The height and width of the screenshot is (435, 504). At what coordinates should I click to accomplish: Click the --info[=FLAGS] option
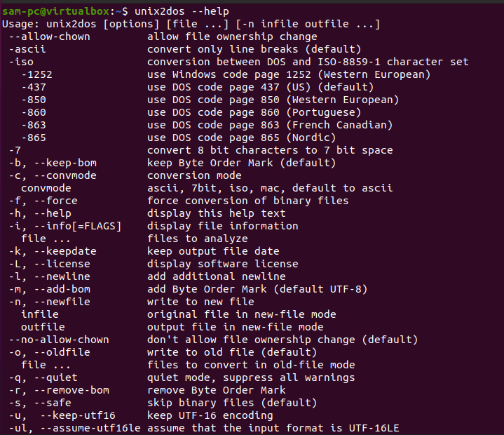78,226
